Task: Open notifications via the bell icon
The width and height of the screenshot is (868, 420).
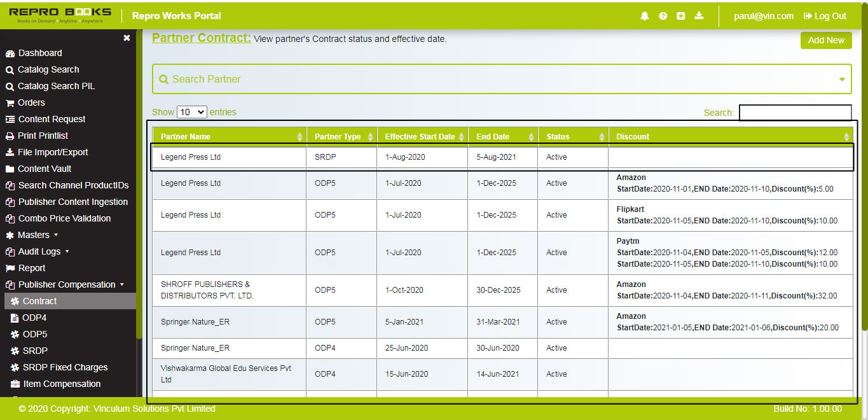Action: pos(644,16)
